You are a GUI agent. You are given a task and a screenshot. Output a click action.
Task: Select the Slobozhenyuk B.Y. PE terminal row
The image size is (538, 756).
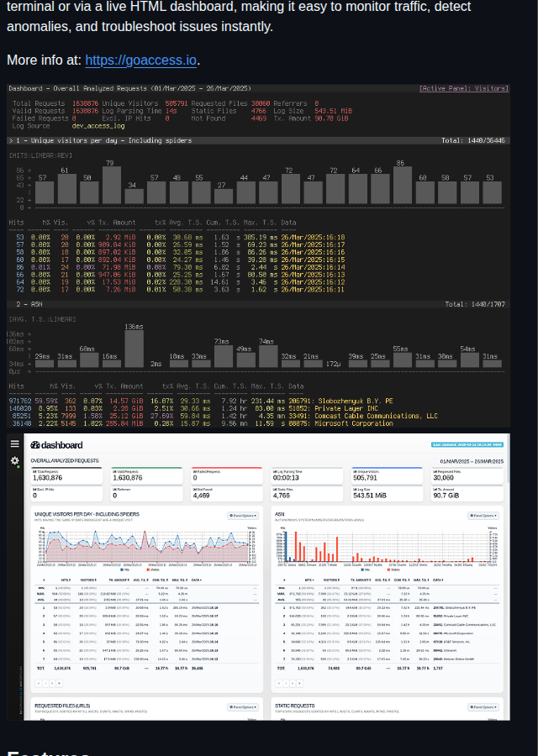[203, 402]
